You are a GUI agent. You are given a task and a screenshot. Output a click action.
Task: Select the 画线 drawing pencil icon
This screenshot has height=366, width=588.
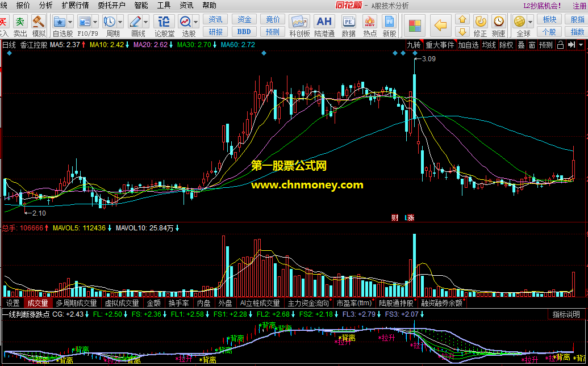tap(135, 22)
